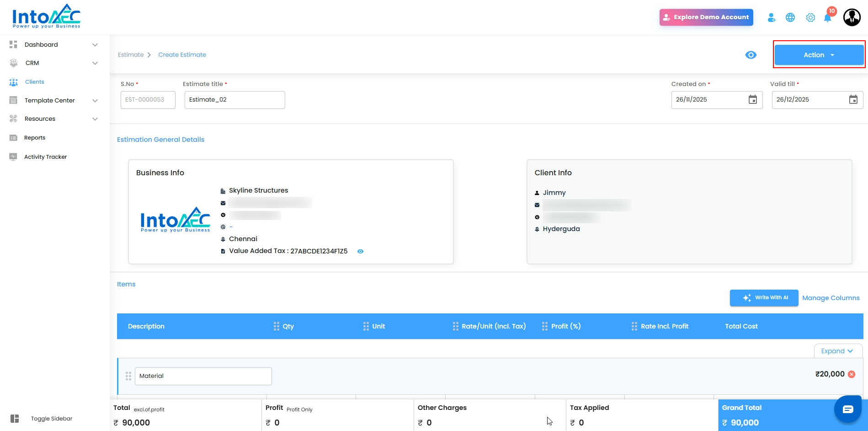Image resolution: width=868 pixels, height=431 pixels.
Task: Click the Toggle Sidebar label
Action: (x=52, y=419)
